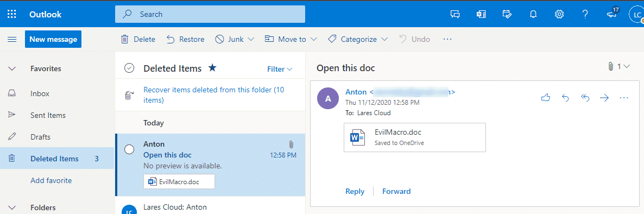Click the 'Lares Cloud' recipient name
This screenshot has width=644, height=214.
point(374,113)
